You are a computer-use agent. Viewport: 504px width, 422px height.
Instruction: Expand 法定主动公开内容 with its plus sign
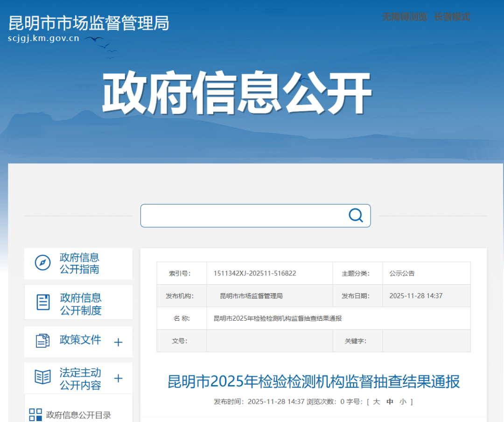pyautogui.click(x=119, y=378)
